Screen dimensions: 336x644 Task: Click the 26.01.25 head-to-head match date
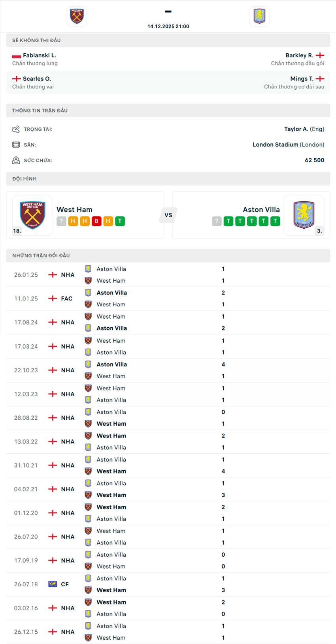26,274
